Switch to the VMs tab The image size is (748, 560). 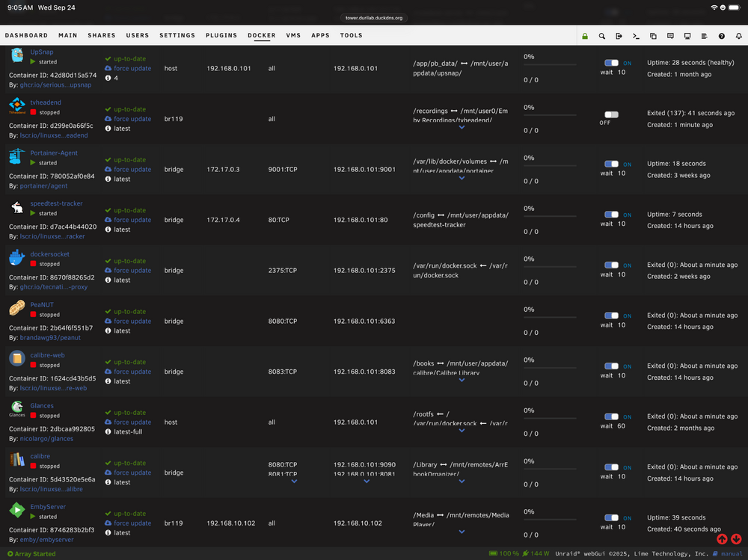click(293, 35)
